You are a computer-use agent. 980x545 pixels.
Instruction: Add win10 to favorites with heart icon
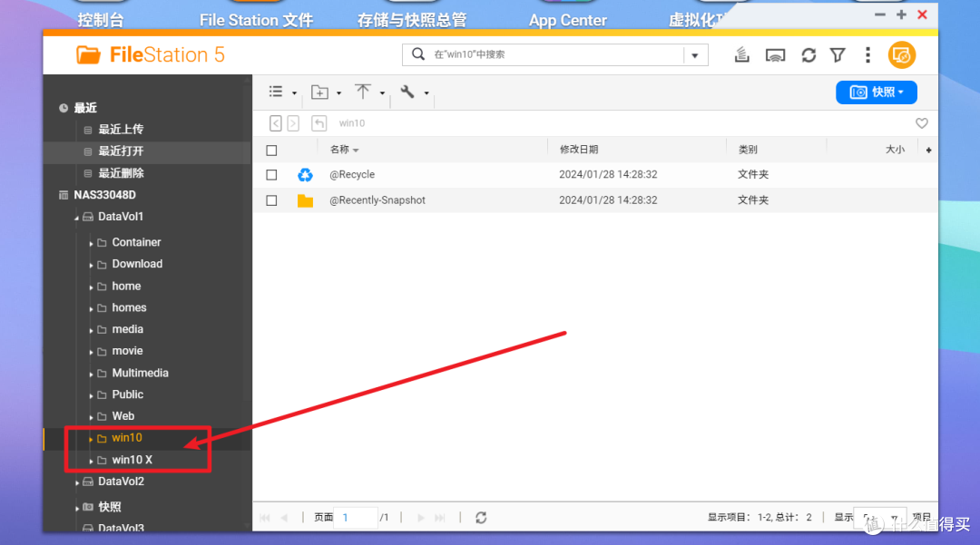(x=921, y=123)
